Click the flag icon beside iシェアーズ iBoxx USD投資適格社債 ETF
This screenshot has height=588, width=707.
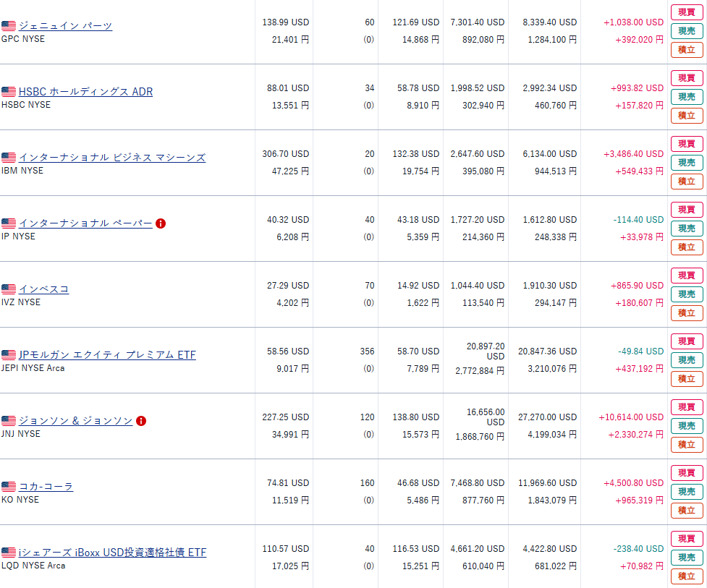click(9, 553)
